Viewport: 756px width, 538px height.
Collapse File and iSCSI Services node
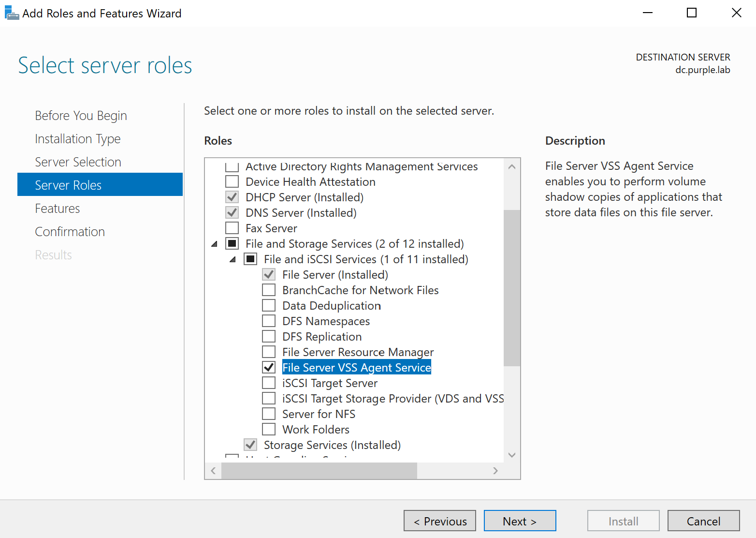coord(233,260)
